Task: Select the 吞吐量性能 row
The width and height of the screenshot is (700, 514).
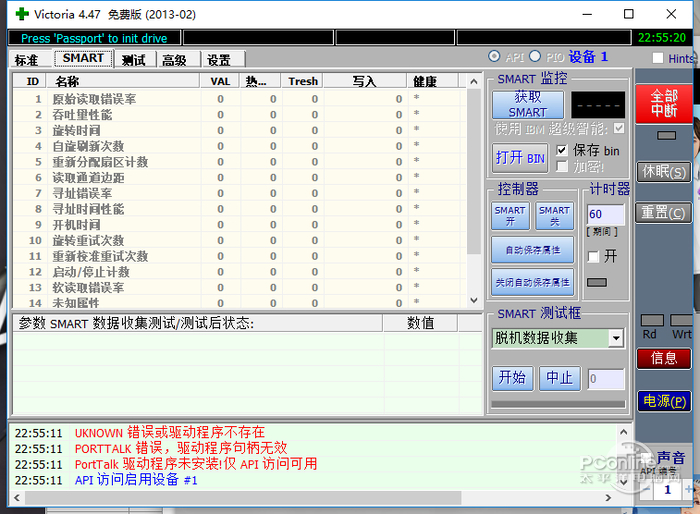Action: tap(239, 115)
